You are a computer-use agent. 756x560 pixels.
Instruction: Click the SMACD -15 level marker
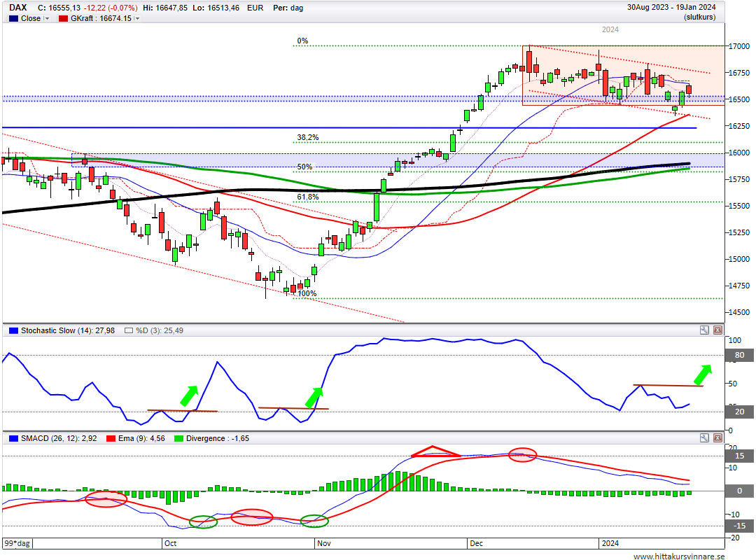[x=739, y=526]
